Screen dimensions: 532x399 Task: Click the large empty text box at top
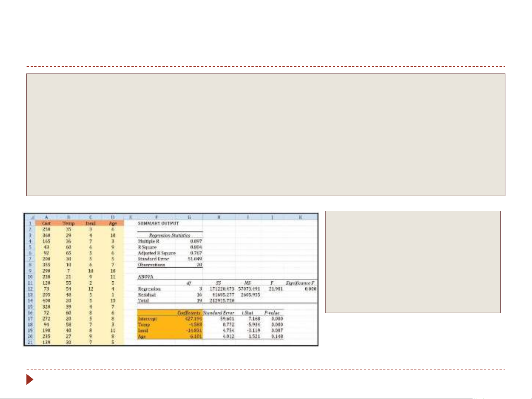click(265, 134)
